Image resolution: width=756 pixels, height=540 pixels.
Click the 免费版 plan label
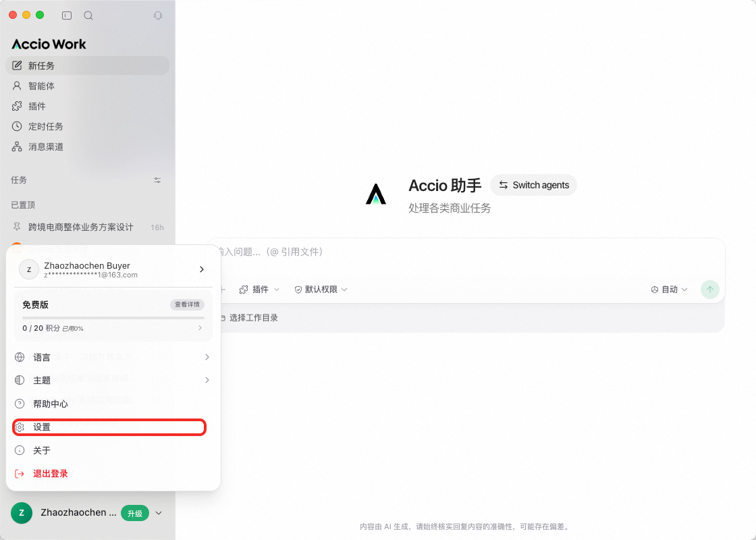click(35, 304)
